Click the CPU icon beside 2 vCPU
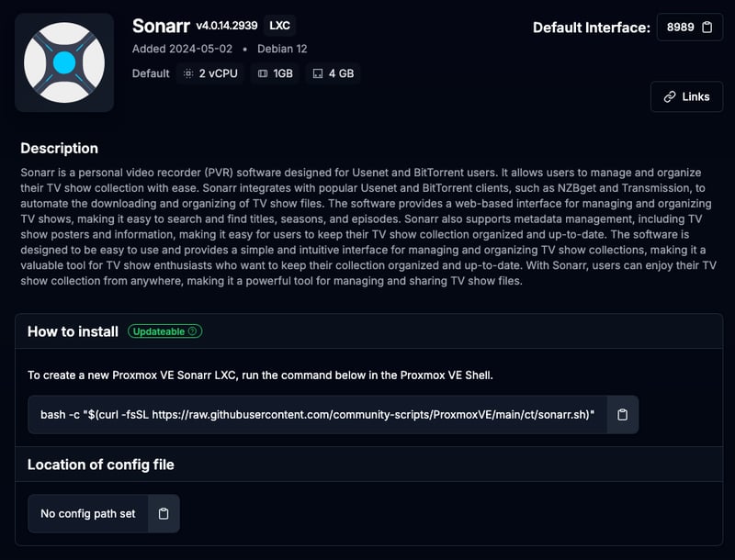735x560 pixels. tap(189, 73)
